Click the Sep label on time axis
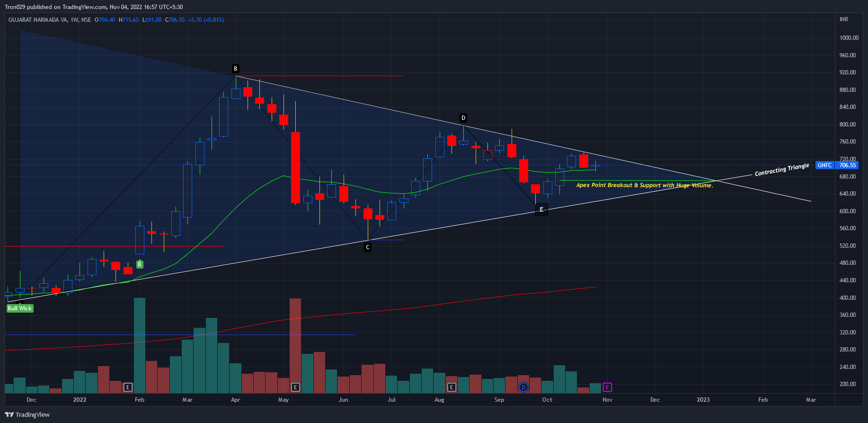This screenshot has height=423, width=868. coord(499,400)
